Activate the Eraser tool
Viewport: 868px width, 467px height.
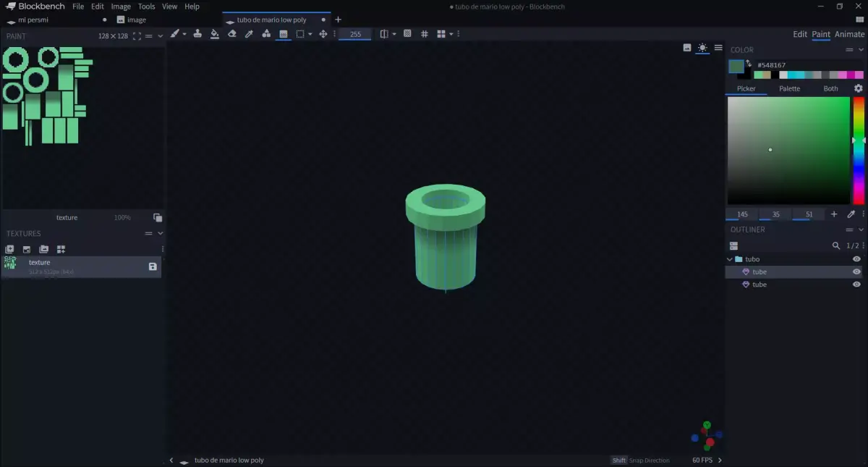(x=232, y=33)
